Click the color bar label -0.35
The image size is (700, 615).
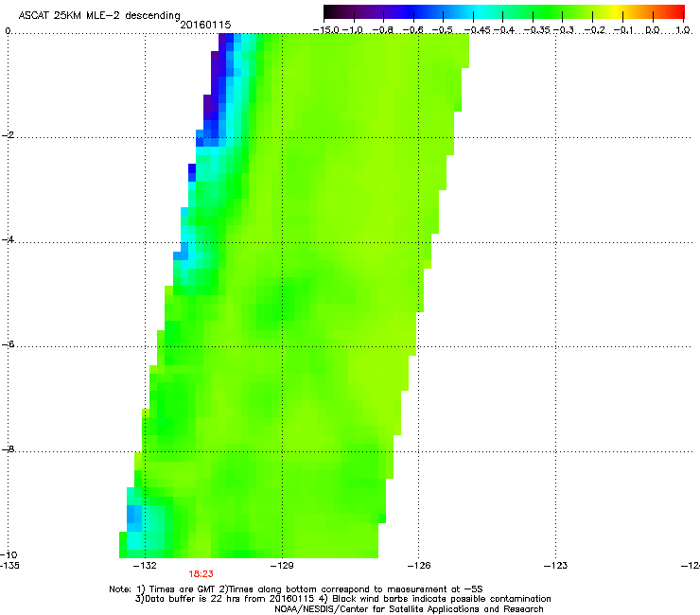pos(536,30)
